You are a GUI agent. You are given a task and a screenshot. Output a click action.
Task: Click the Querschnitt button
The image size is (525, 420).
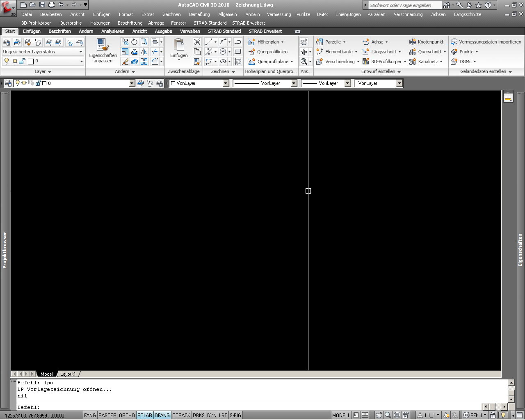(427, 52)
